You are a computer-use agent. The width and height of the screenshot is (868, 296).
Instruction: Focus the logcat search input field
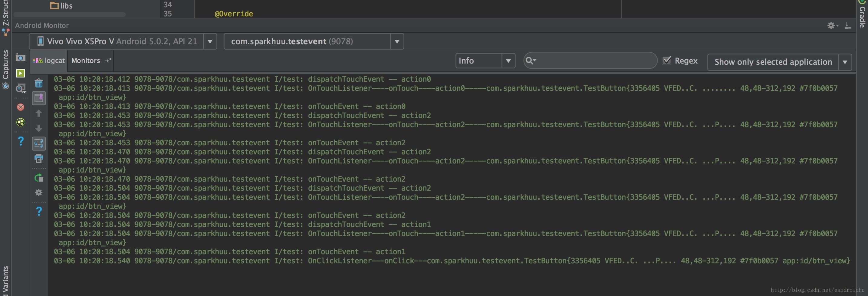point(590,60)
